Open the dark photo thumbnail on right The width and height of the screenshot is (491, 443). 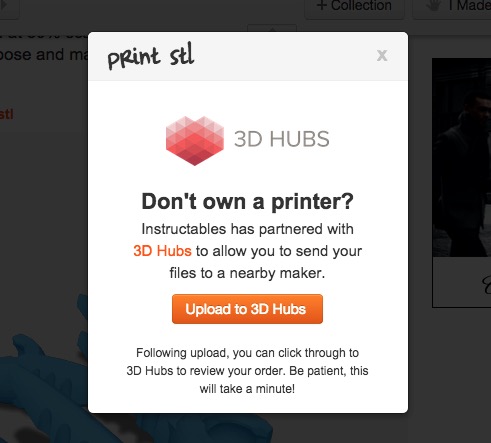click(462, 157)
